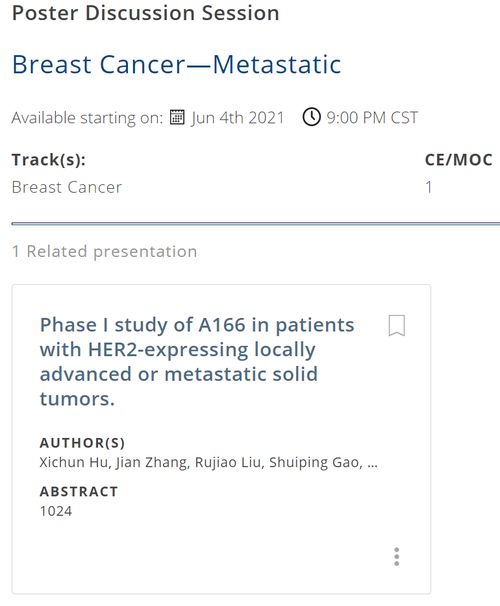Click the Track(s) label
This screenshot has width=500, height=606.
click(x=49, y=160)
